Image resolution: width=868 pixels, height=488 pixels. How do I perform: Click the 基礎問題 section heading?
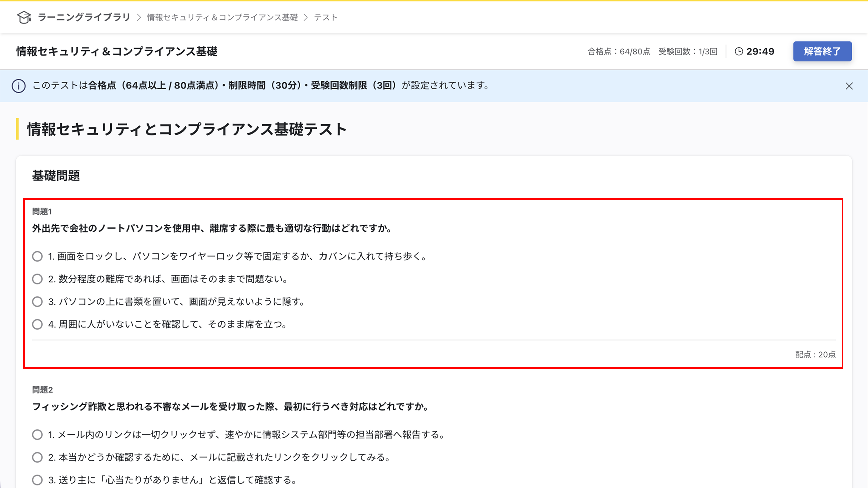pos(56,175)
